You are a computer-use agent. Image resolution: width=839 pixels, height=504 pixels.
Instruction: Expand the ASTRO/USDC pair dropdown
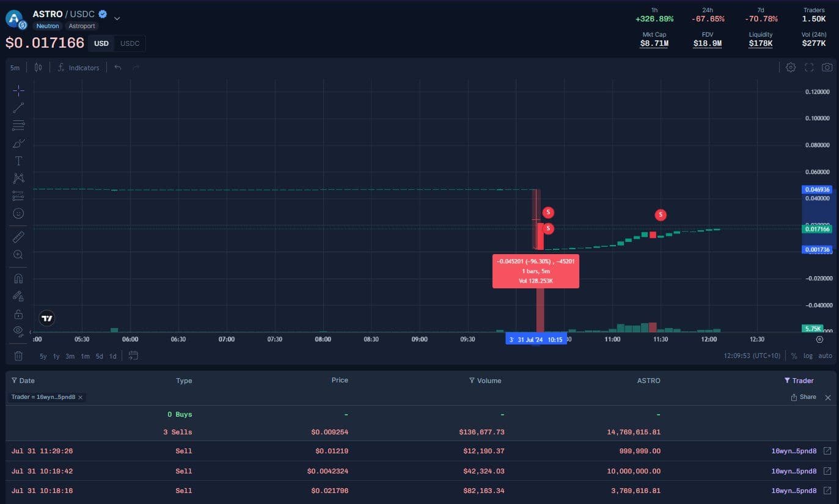tap(117, 18)
